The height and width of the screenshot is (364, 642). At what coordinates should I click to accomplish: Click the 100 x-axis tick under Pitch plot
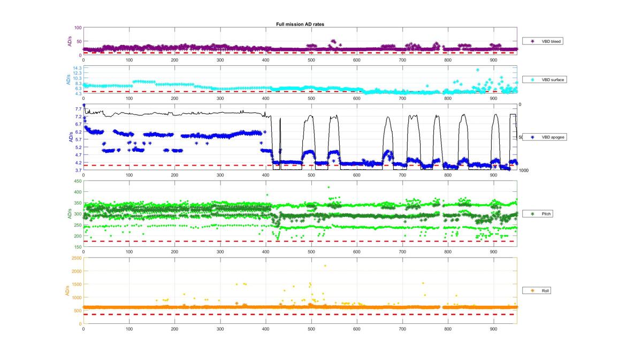pyautogui.click(x=129, y=251)
